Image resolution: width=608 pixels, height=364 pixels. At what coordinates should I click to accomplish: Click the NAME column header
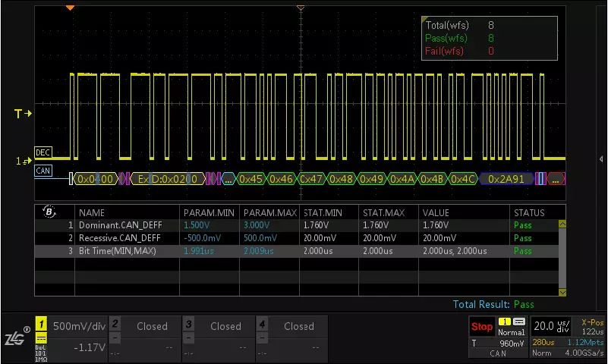pos(92,212)
